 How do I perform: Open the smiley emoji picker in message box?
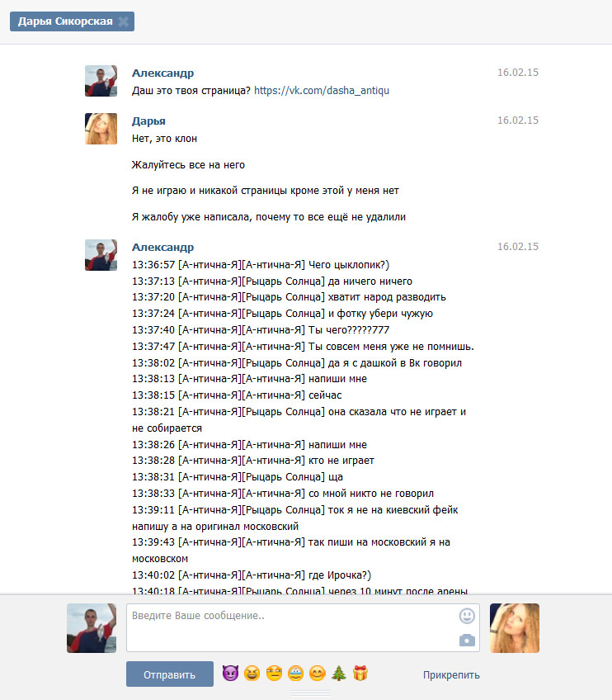[x=467, y=616]
